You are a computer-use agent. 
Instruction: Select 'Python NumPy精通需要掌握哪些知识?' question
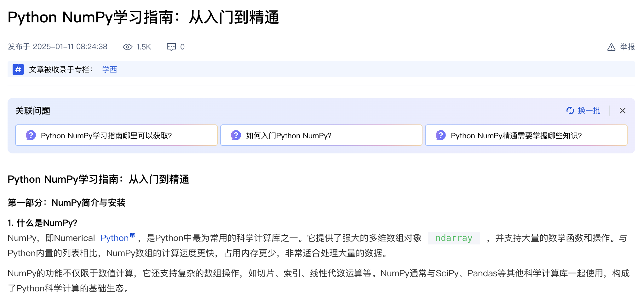[516, 136]
